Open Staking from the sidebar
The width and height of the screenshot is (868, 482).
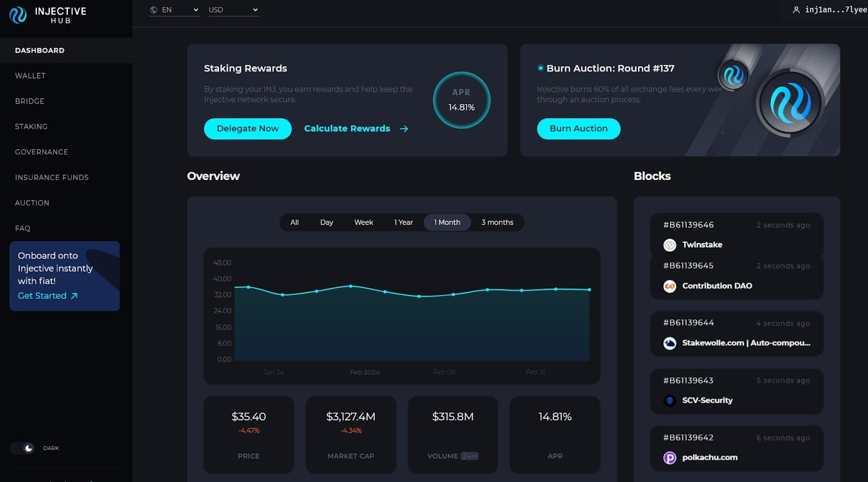(x=31, y=126)
